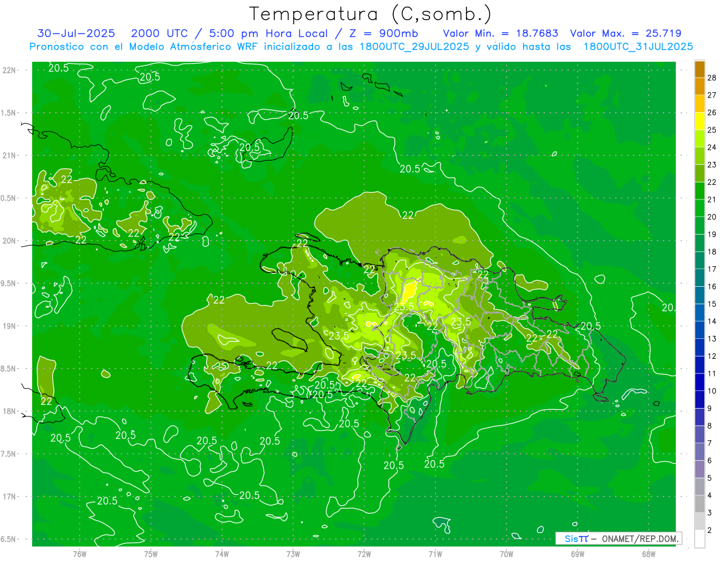Click the 18N latitude axis label

point(10,411)
